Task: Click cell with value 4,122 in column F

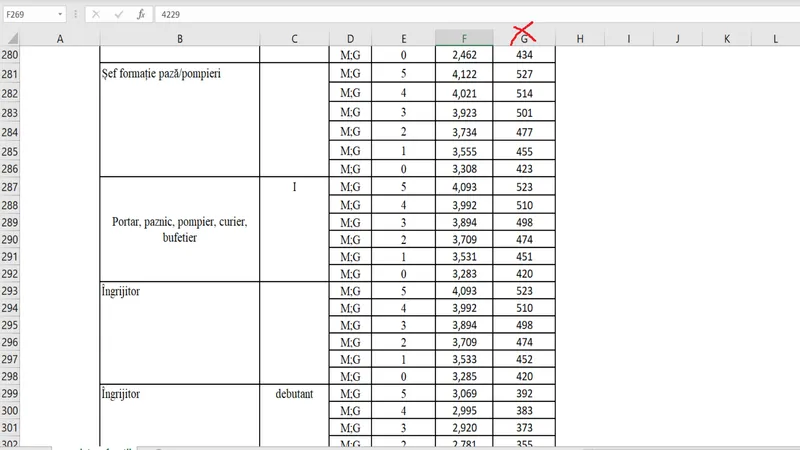Action: click(x=464, y=74)
